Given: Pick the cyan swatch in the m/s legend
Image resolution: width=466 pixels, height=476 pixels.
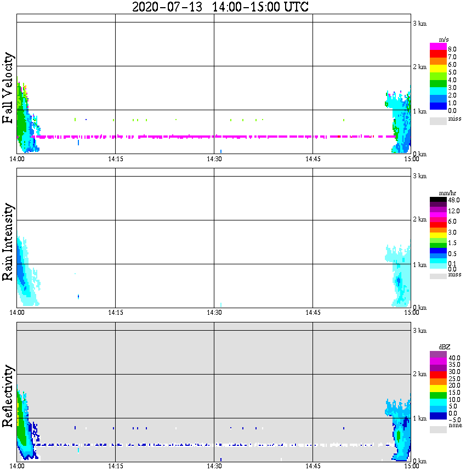Looking at the screenshot, I should click(x=438, y=91).
